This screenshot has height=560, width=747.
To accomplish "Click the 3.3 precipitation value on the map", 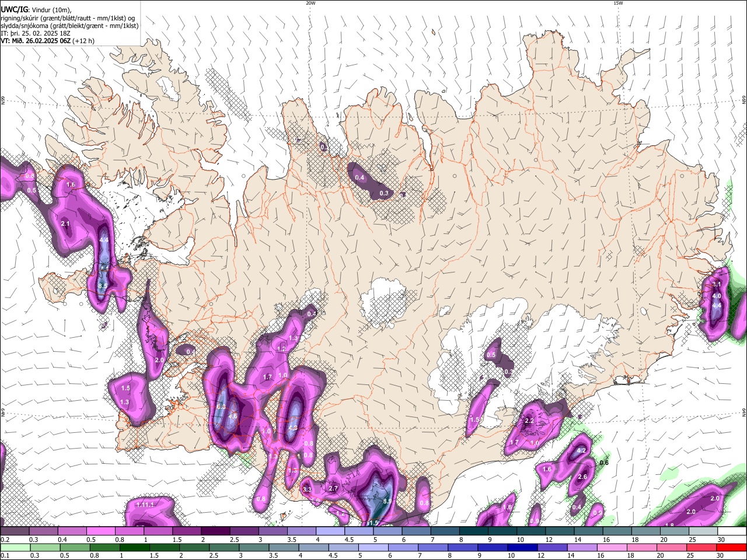I will 307,489.
